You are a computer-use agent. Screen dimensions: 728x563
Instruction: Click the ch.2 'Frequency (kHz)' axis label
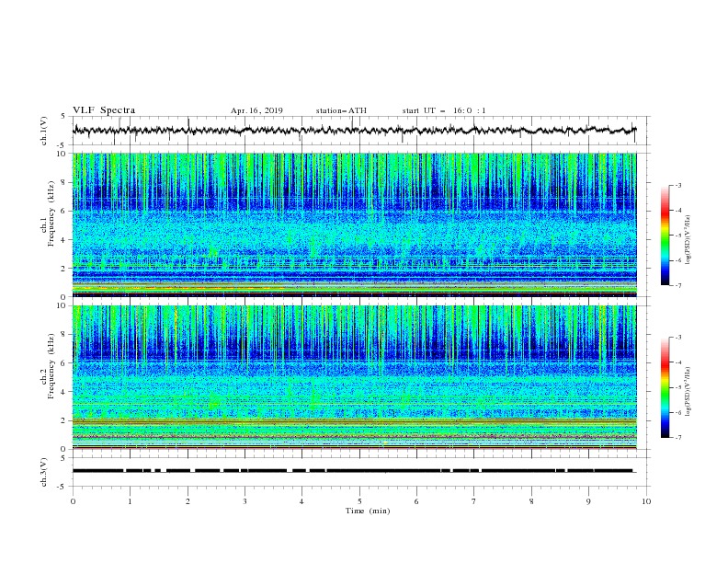tap(51, 365)
